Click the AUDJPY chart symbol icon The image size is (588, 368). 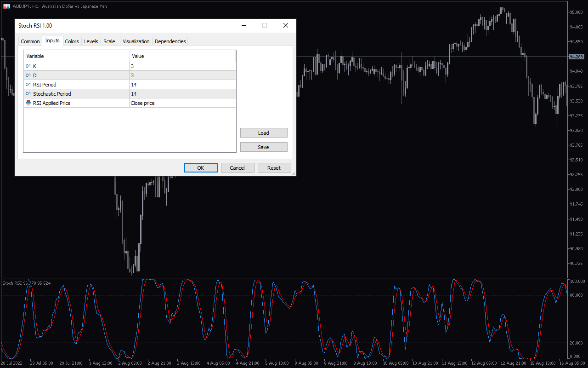click(x=6, y=6)
